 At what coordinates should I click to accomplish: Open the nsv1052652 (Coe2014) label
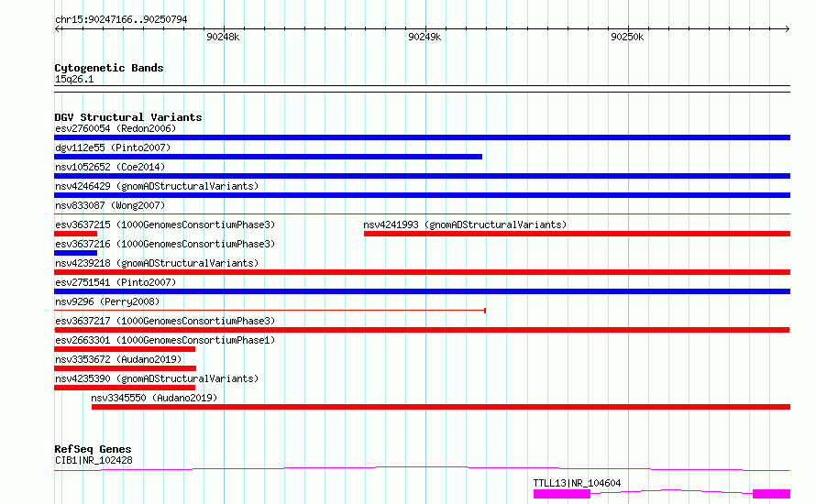coord(110,167)
